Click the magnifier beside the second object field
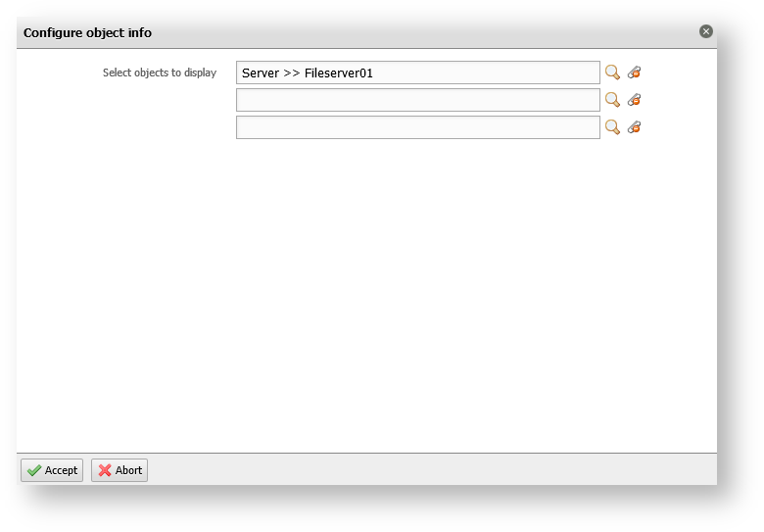This screenshot has width=764, height=532. click(612, 100)
